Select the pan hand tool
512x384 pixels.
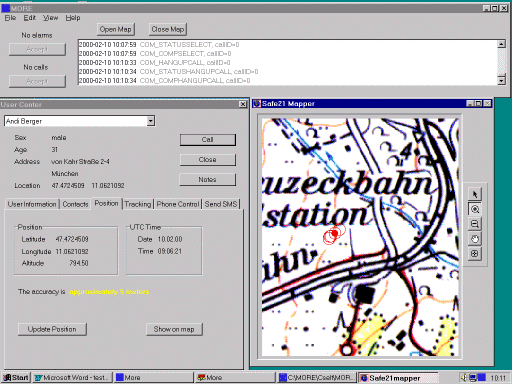475,239
